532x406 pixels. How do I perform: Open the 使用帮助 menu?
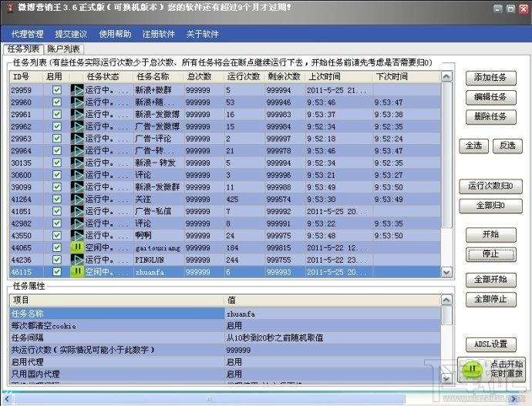click(x=115, y=34)
